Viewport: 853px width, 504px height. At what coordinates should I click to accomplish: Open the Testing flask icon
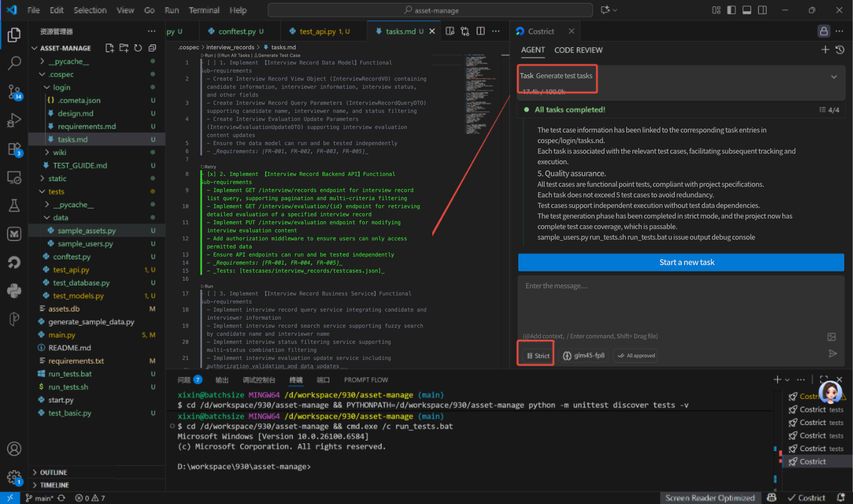coord(14,205)
